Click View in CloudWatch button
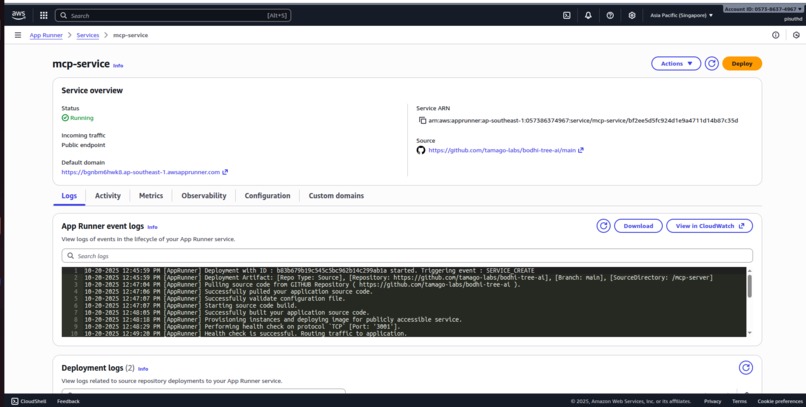 (709, 226)
